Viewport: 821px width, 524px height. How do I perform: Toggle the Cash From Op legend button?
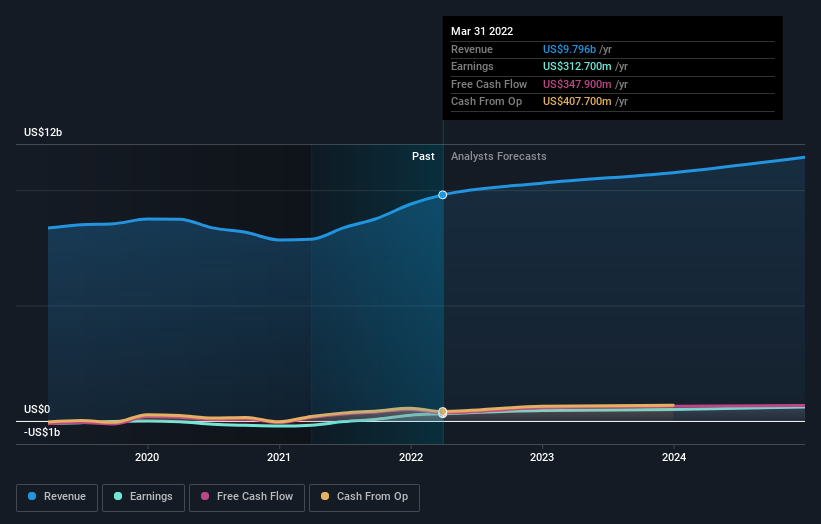pos(364,497)
